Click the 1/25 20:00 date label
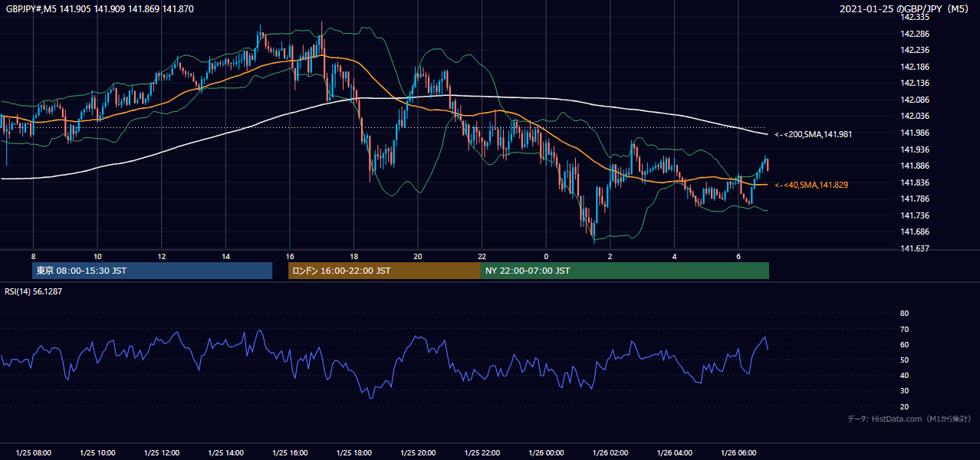The height and width of the screenshot is (460, 980). click(418, 453)
